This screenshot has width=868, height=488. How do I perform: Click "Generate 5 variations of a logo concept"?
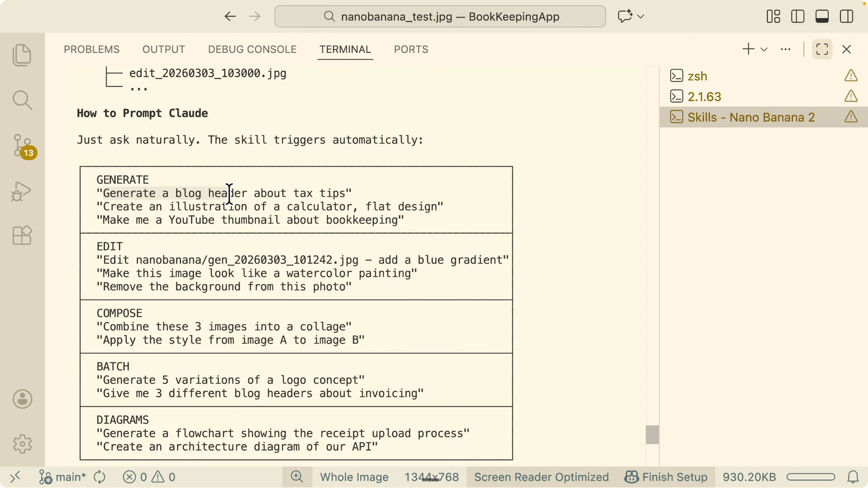coord(231,380)
